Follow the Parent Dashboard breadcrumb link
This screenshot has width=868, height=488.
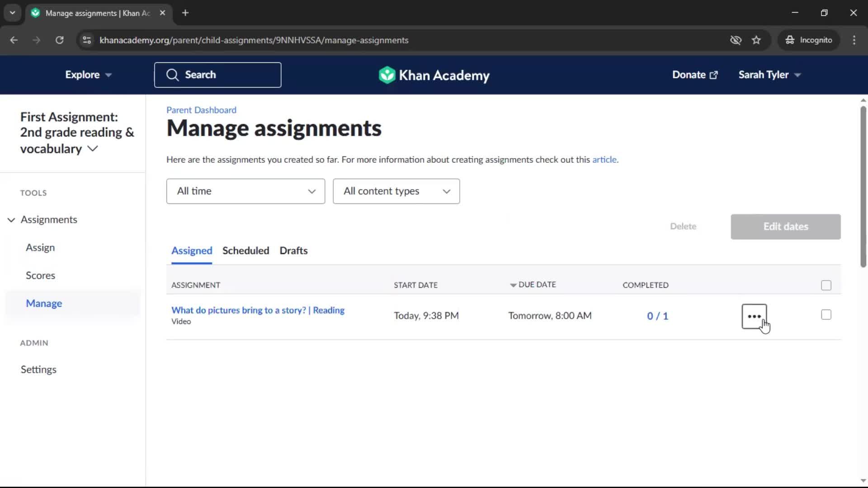click(x=201, y=110)
